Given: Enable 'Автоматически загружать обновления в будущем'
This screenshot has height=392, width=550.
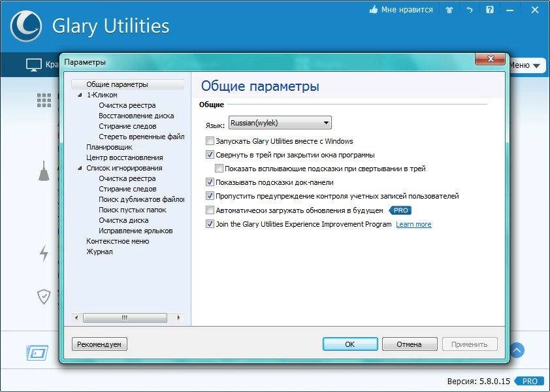Looking at the screenshot, I should (x=210, y=210).
